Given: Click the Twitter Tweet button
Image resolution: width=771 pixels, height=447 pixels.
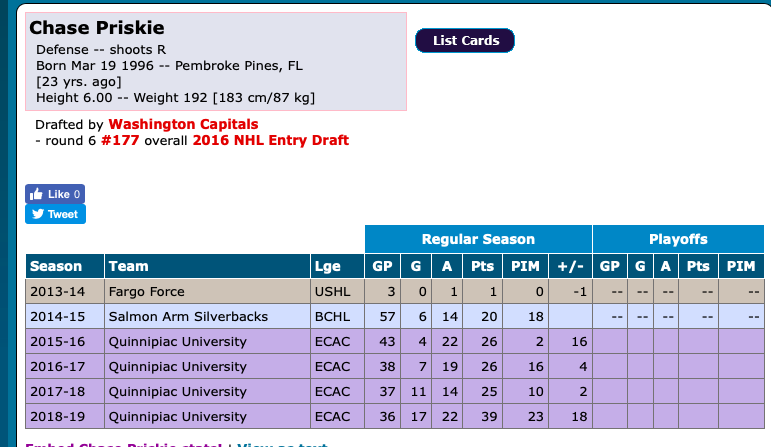Looking at the screenshot, I should [x=55, y=214].
